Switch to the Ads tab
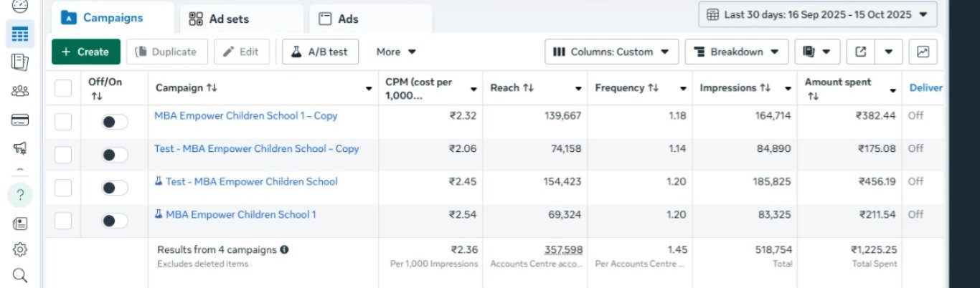 click(x=369, y=19)
